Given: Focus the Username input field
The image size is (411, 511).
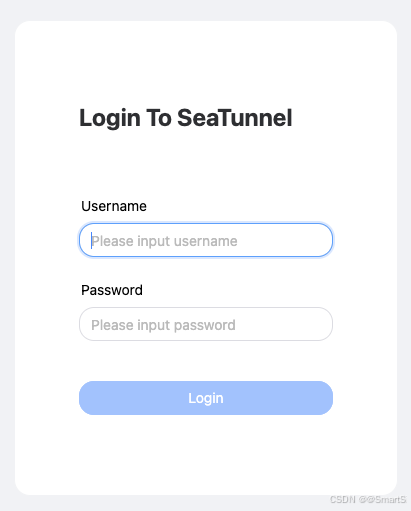Looking at the screenshot, I should point(206,240).
